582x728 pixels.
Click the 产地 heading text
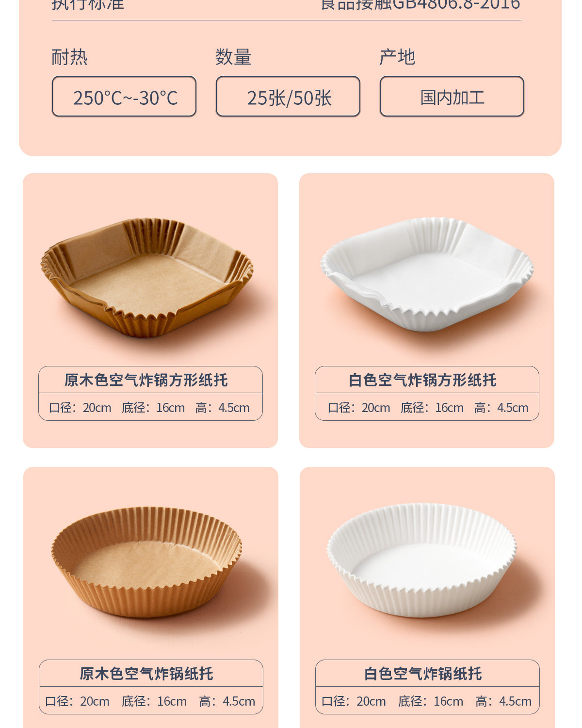click(398, 57)
